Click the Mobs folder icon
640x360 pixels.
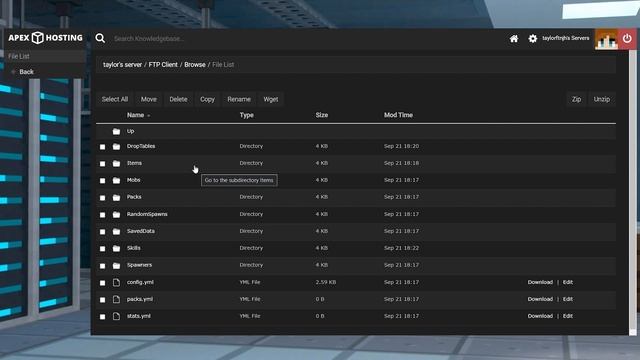(116, 180)
